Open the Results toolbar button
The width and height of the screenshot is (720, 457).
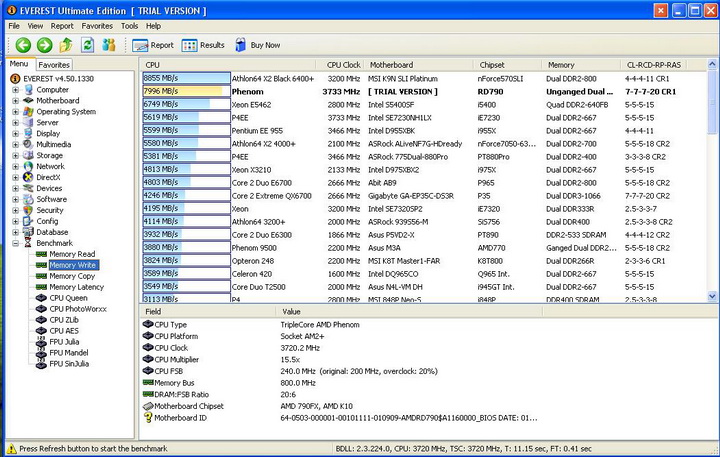203,45
